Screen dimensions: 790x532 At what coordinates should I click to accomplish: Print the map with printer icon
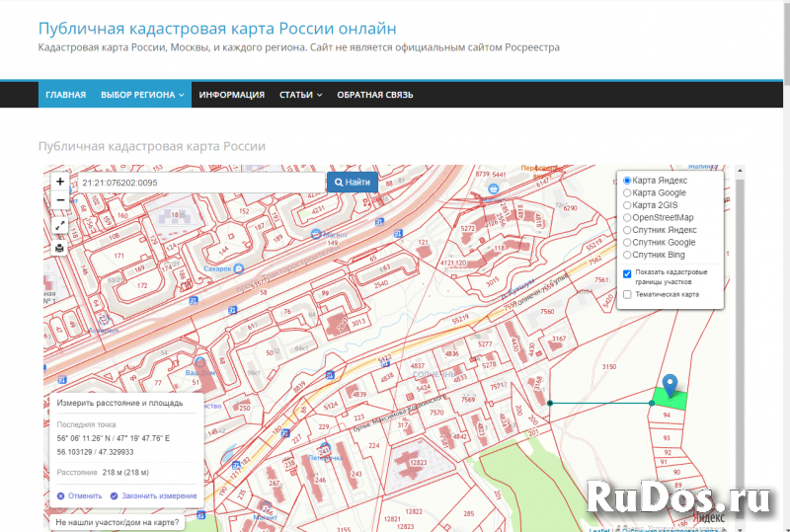60,248
